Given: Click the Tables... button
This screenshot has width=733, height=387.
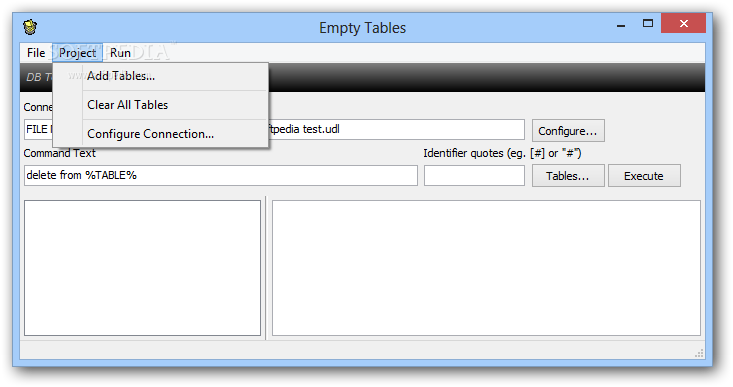Looking at the screenshot, I should tap(568, 176).
